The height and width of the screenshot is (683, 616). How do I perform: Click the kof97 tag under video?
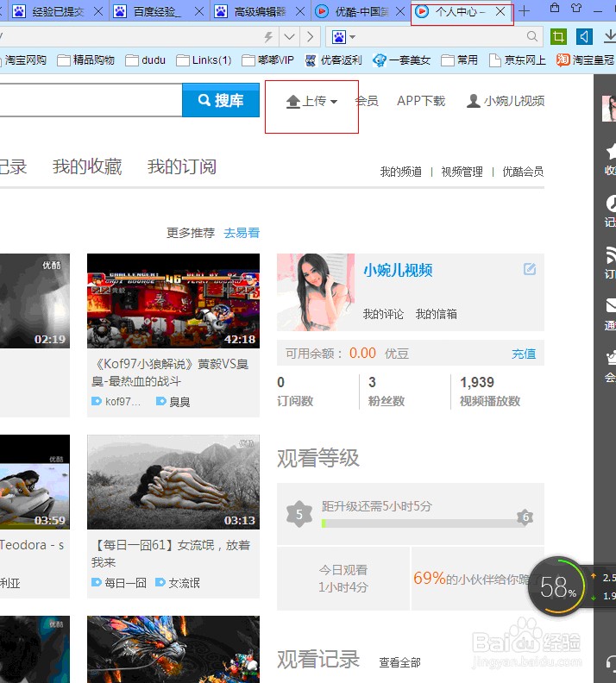pos(116,402)
